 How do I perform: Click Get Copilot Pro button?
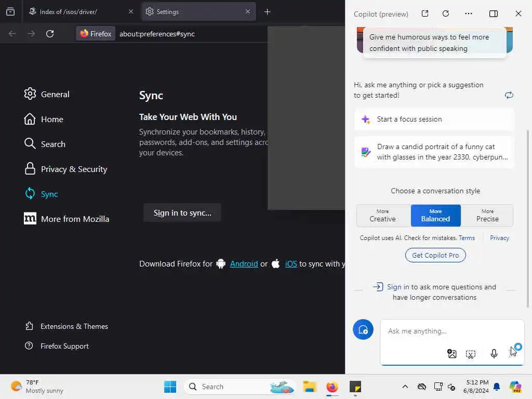point(435,255)
